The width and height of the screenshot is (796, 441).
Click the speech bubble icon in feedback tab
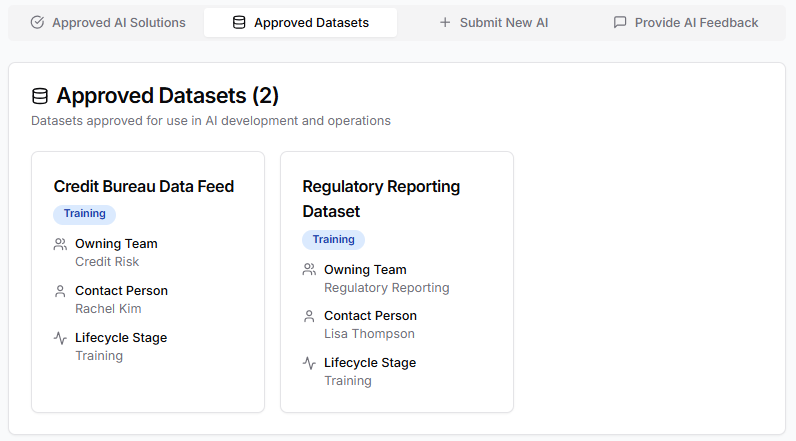click(x=620, y=23)
